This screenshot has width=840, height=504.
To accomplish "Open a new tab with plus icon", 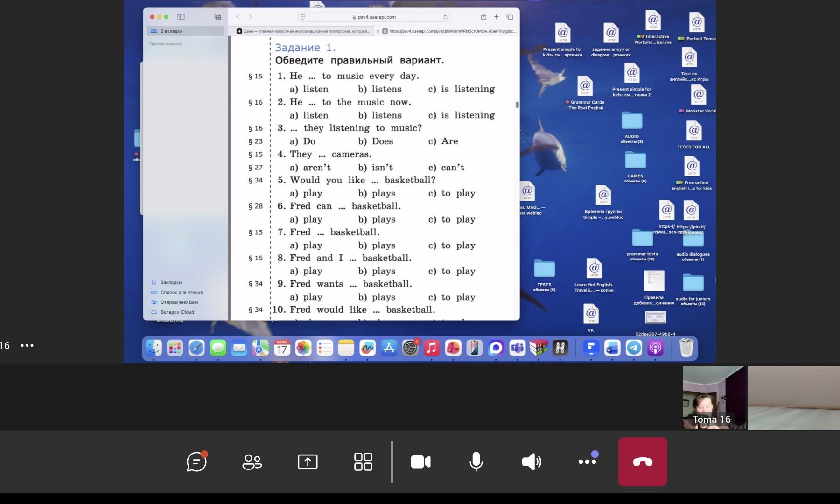I will (497, 17).
